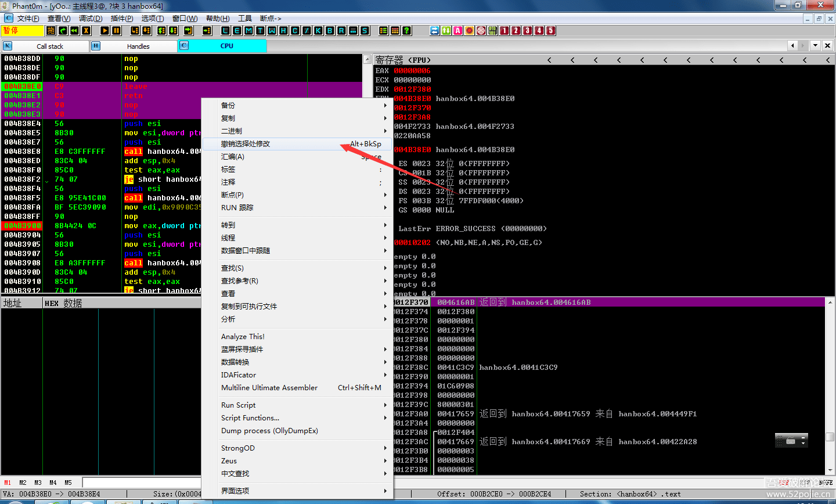Switch to memory dump tab M1
The height and width of the screenshot is (504, 836).
pyautogui.click(x=8, y=483)
